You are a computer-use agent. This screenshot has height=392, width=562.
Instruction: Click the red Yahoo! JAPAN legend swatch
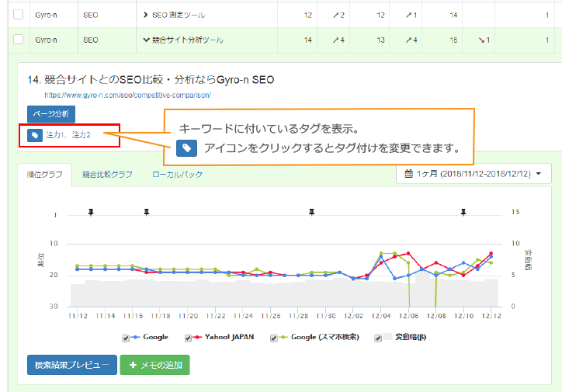[x=197, y=337]
